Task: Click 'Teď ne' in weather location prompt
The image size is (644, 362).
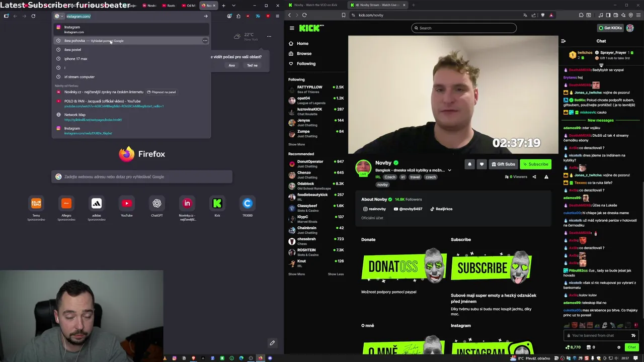Action: pos(252,65)
